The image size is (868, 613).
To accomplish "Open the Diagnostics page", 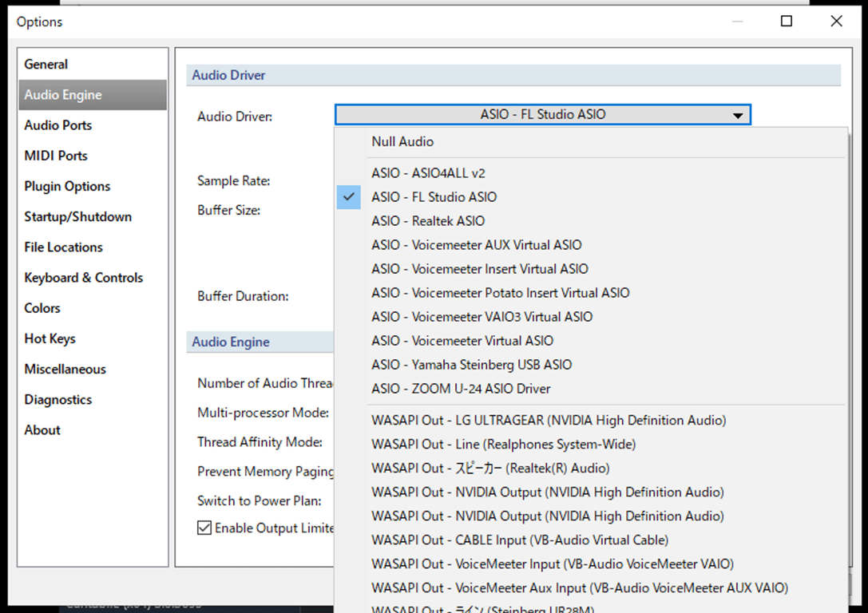I will point(93,399).
